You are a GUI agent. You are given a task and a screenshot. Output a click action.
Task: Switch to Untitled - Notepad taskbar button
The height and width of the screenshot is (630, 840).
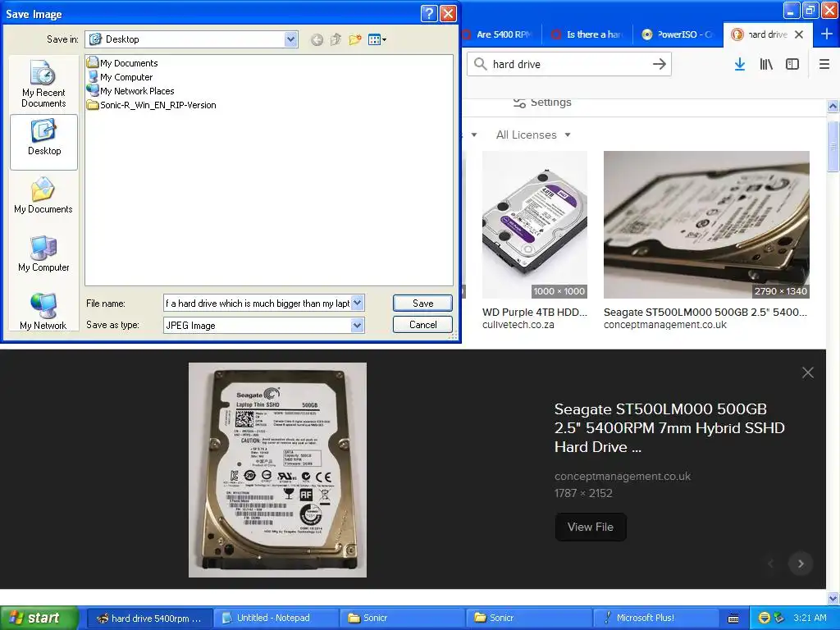276,619
